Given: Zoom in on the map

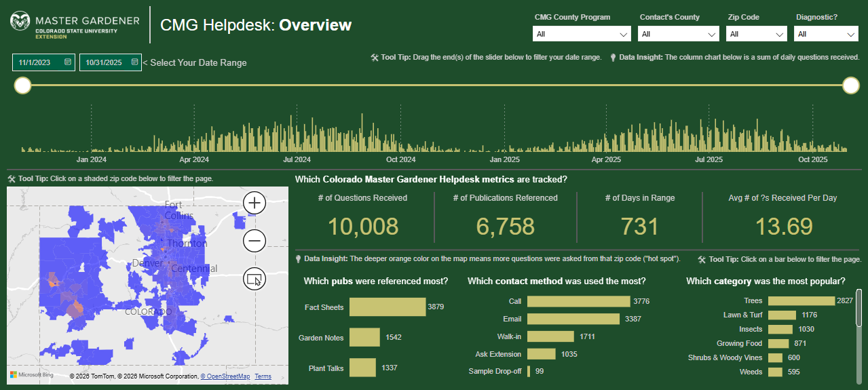Looking at the screenshot, I should click(254, 202).
